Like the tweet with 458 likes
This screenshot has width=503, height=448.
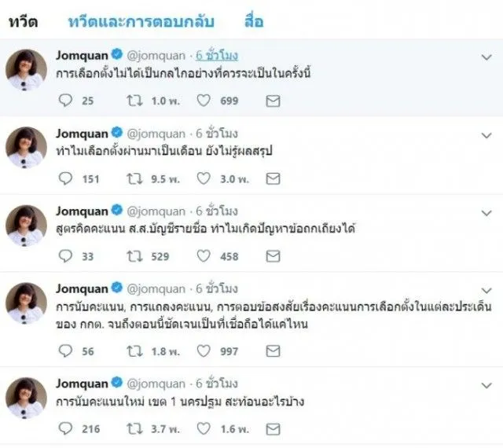(204, 255)
